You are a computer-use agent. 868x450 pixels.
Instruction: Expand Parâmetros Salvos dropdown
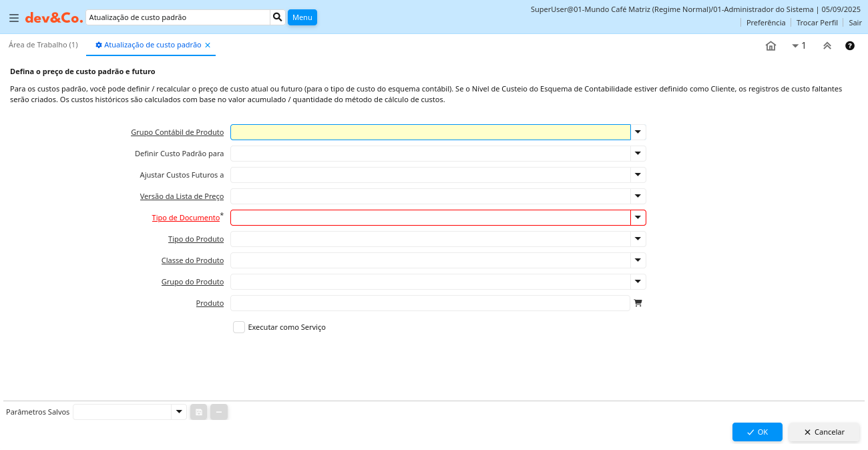pos(178,412)
